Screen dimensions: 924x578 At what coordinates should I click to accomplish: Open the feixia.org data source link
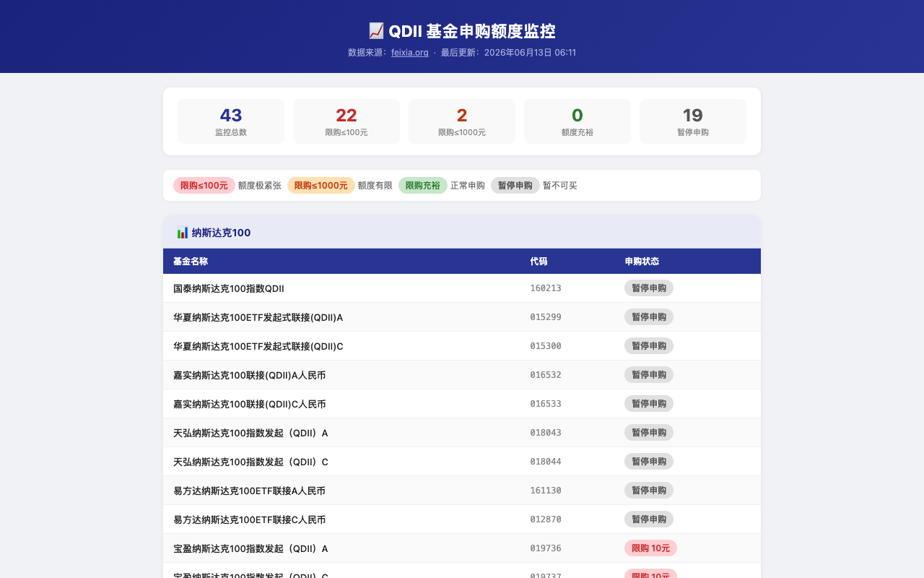coord(410,53)
